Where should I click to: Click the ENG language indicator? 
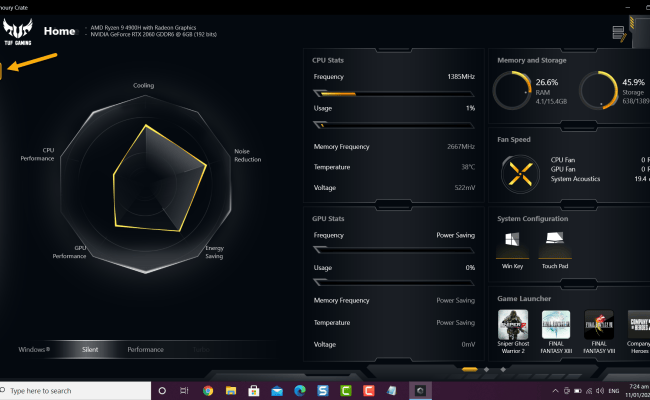[x=614, y=391]
